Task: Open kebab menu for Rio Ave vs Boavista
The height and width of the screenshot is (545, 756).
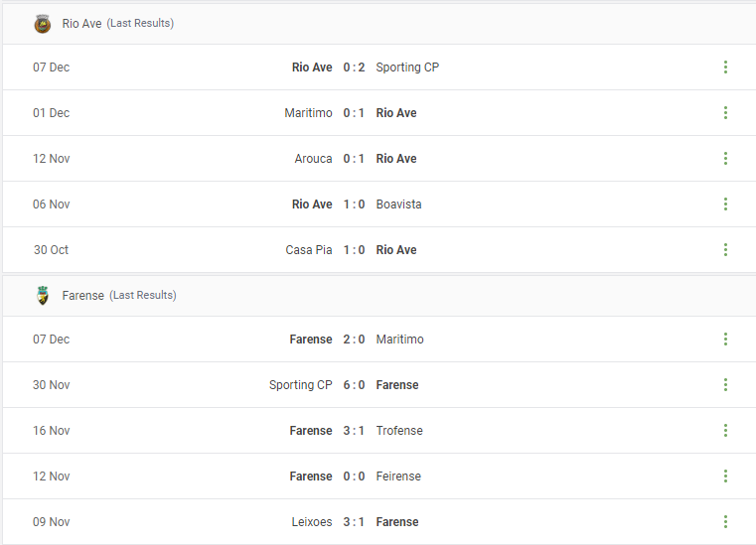Action: [725, 204]
